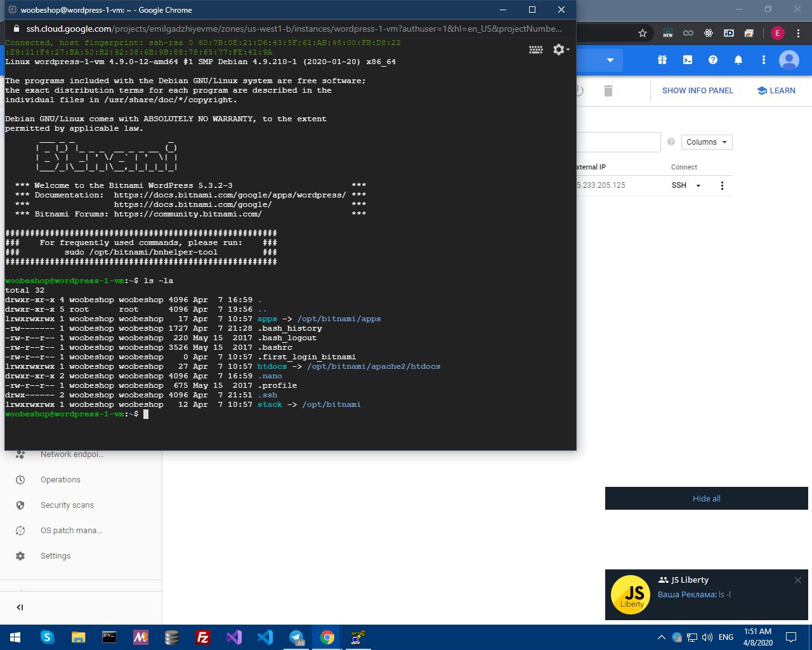This screenshot has width=812, height=650.
Task: Open Command Prompt from the taskbar
Action: click(109, 637)
